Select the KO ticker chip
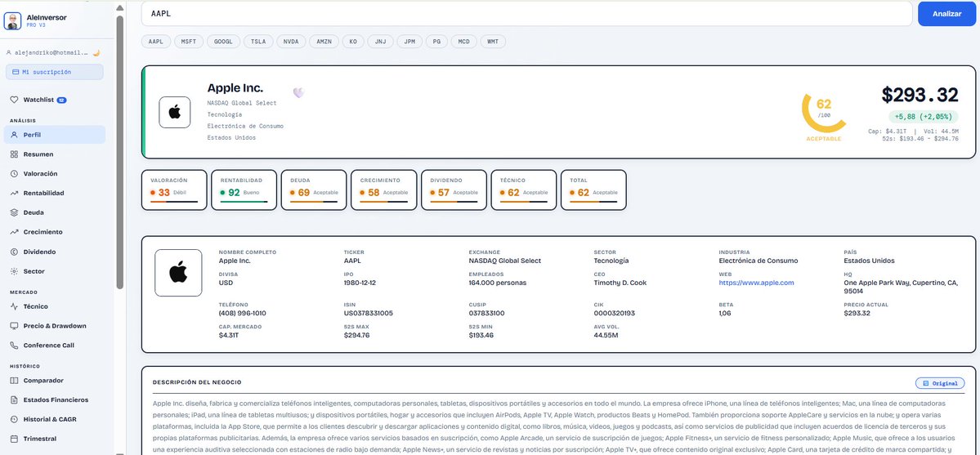The image size is (980, 455). pos(353,41)
